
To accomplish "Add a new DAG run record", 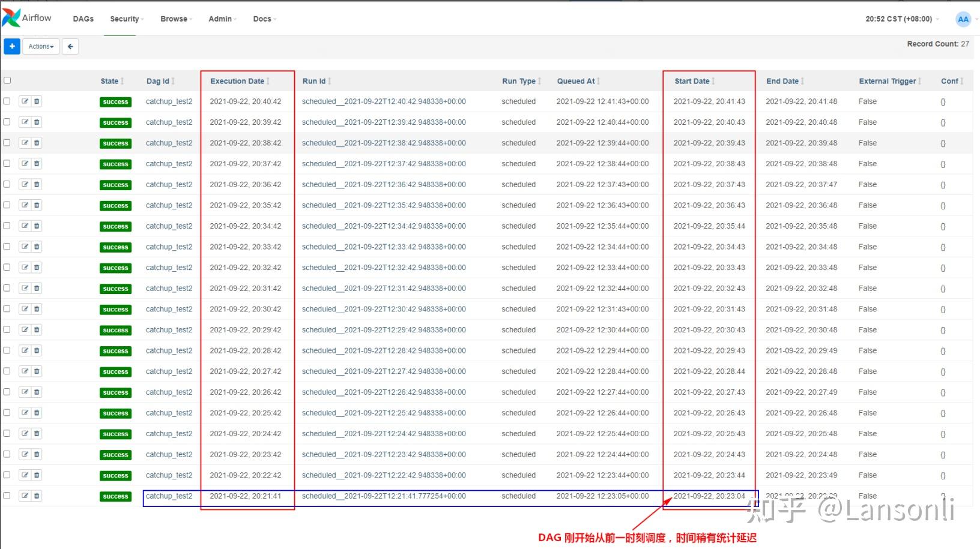I will 12,46.
